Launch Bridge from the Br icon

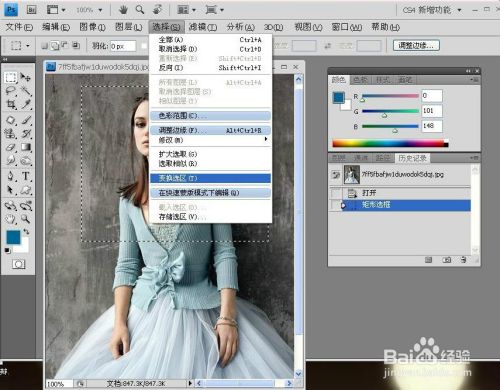[x=31, y=10]
